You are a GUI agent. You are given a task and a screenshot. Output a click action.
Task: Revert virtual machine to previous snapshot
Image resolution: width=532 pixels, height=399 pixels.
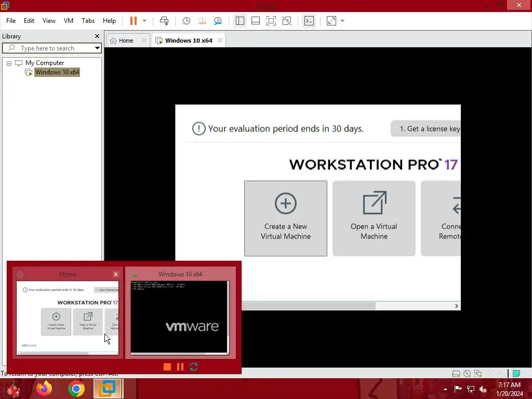click(x=202, y=21)
